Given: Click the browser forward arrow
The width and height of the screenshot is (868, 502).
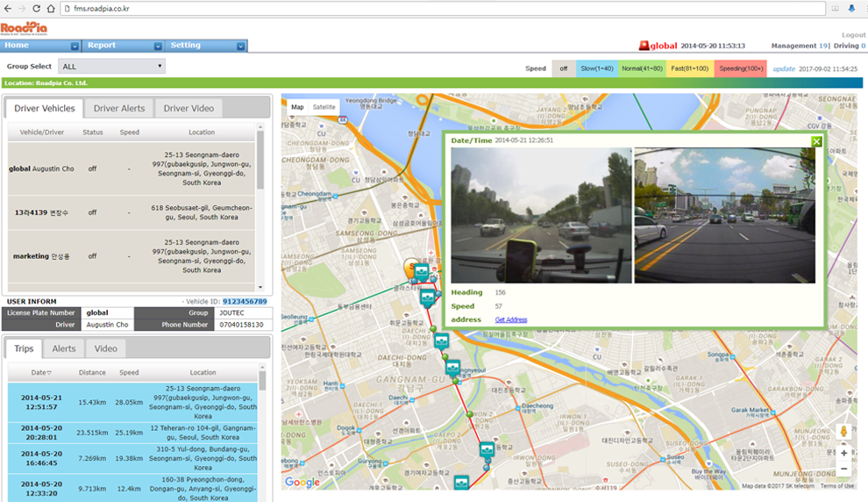Looking at the screenshot, I should (x=22, y=8).
